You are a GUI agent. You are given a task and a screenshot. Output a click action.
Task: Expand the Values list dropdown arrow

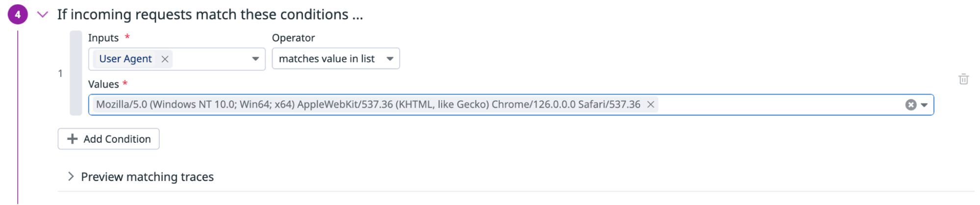pyautogui.click(x=924, y=105)
